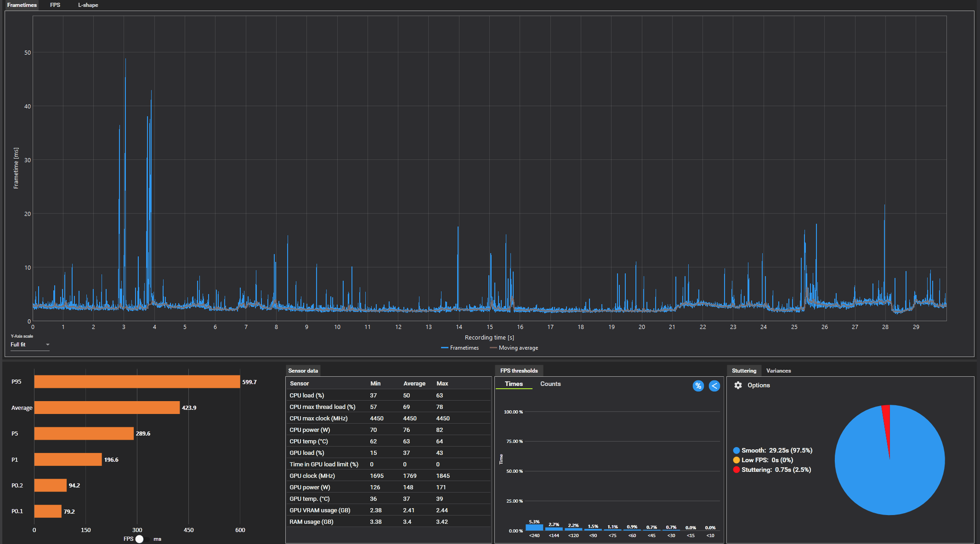Image resolution: width=980 pixels, height=544 pixels.
Task: Click the Average column header in sensor table
Action: point(414,383)
